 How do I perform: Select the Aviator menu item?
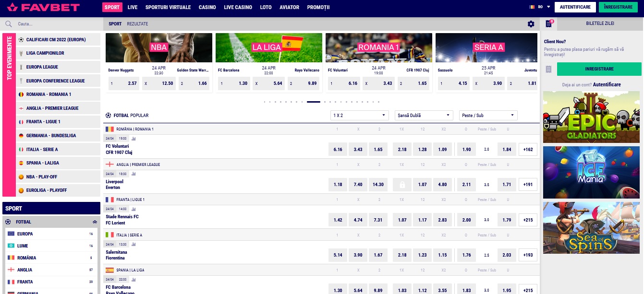coord(289,8)
